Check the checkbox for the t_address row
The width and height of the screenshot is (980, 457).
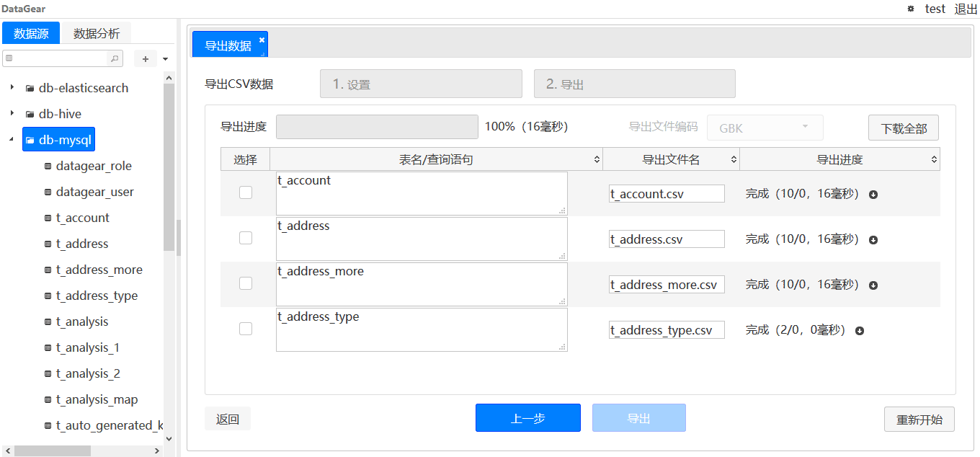[x=245, y=238]
